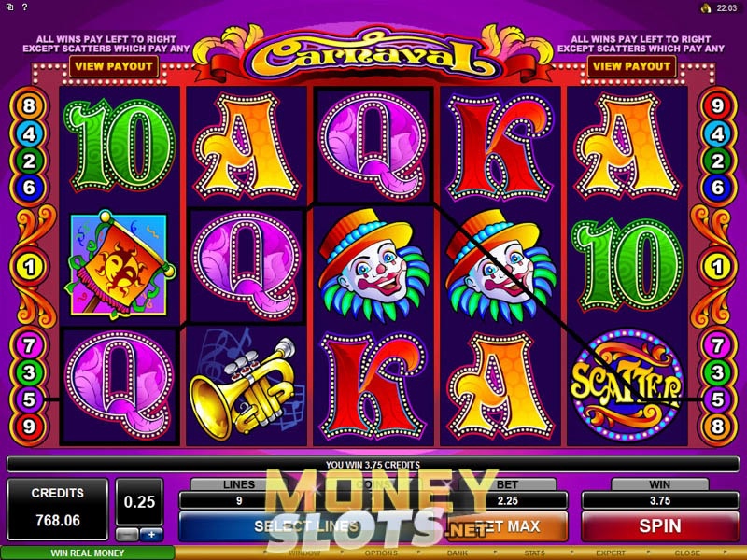This screenshot has width=747, height=560.
Task: Click the Scatter symbol on reel five
Action: click(x=627, y=385)
